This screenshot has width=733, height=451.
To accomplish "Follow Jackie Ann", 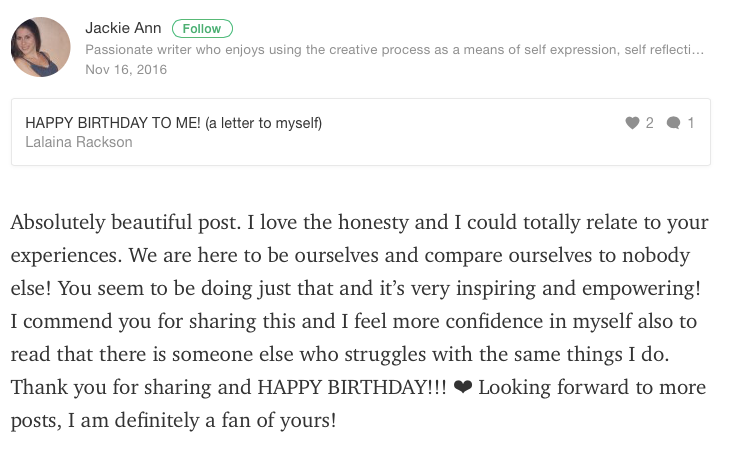I will click(x=202, y=28).
